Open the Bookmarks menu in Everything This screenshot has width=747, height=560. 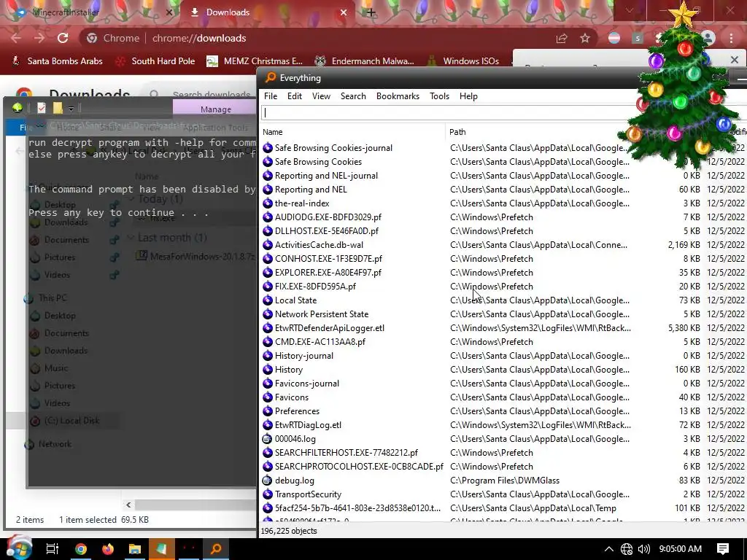point(398,96)
